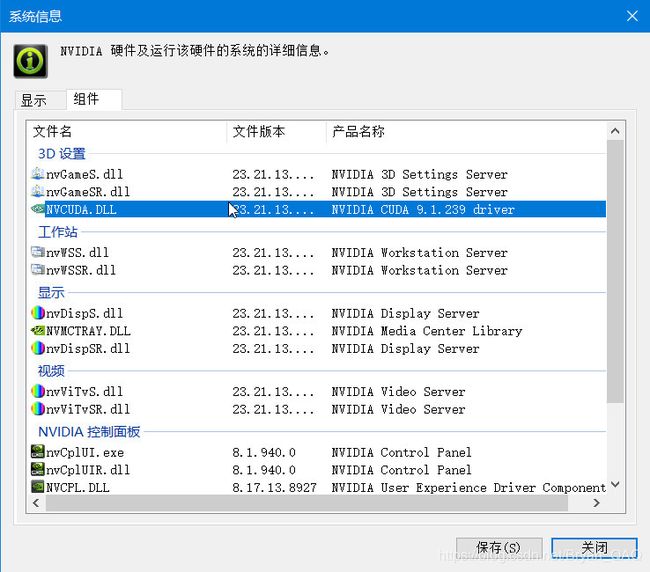
Task: Click 'NVIDIA CUDA 9.1.239 driver' product name
Action: click(423, 209)
